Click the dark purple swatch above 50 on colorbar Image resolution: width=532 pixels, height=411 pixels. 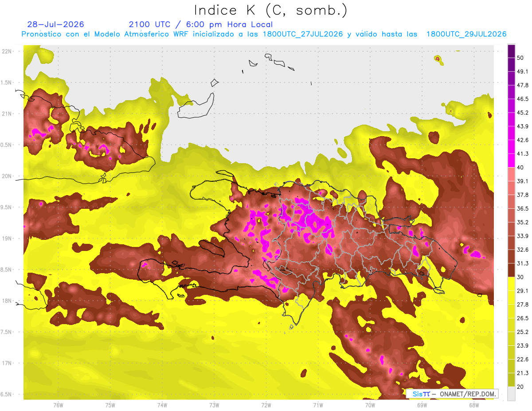point(512,51)
